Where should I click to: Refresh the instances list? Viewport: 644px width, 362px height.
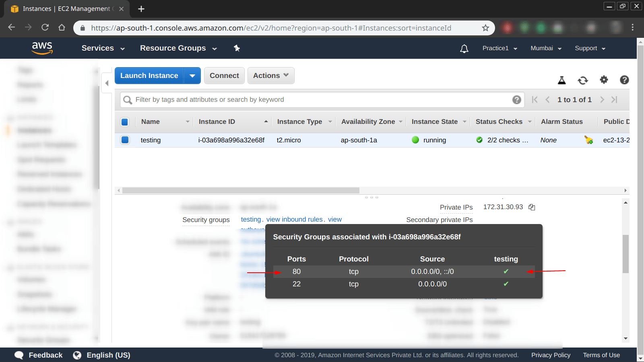583,80
